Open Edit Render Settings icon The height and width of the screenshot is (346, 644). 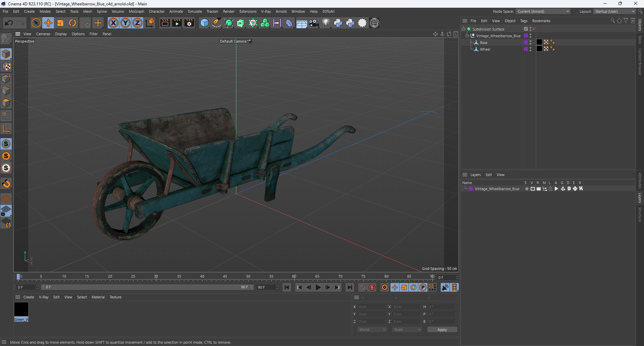[189, 23]
